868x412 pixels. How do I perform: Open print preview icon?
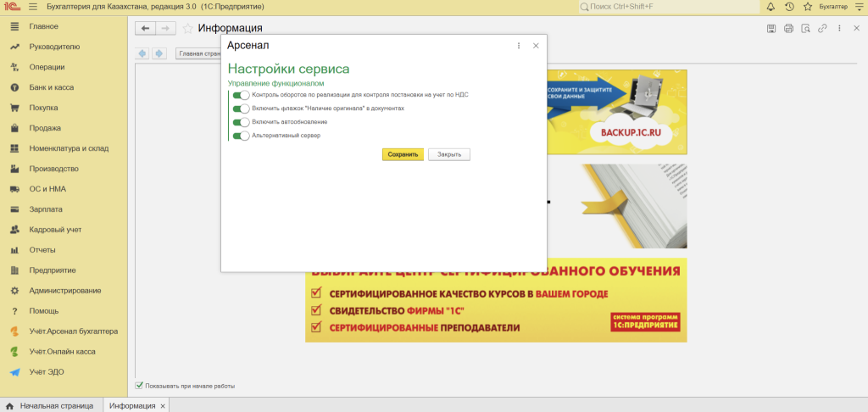tap(805, 29)
